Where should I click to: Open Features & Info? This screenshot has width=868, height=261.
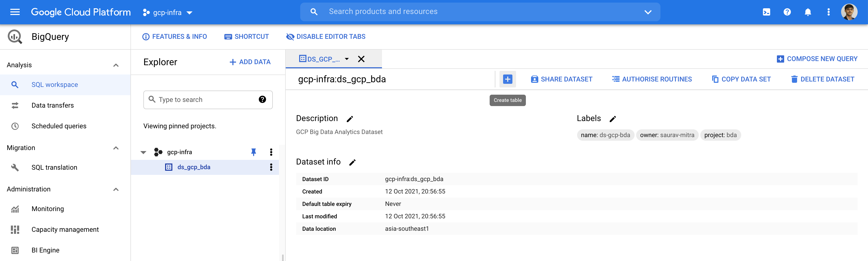(x=174, y=37)
